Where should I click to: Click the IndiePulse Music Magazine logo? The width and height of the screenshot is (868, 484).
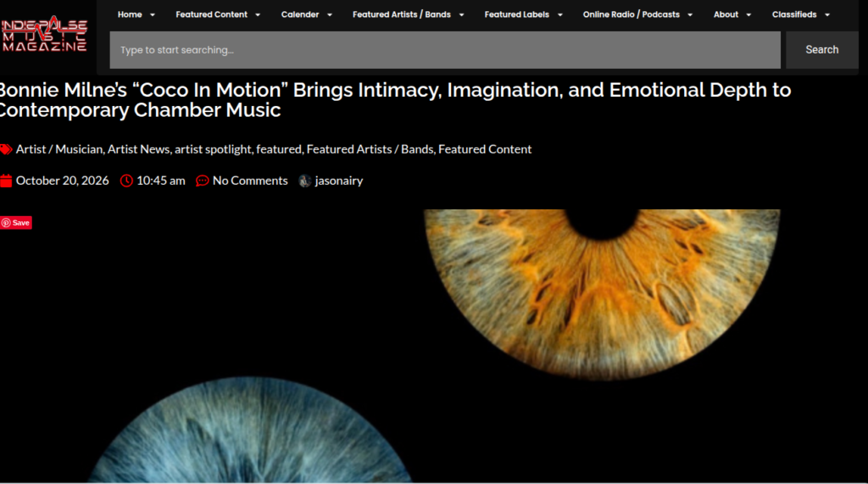(44, 34)
